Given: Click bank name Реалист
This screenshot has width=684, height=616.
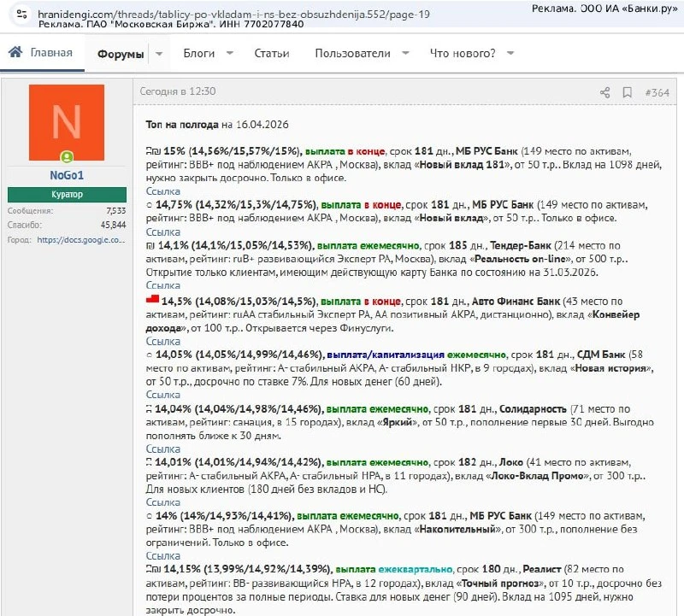Looking at the screenshot, I should click(x=542, y=569).
